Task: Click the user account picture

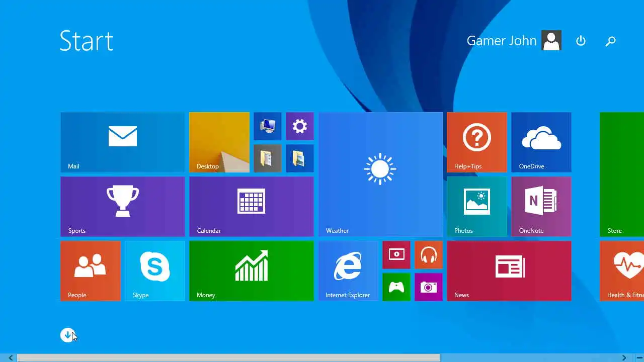Action: pos(551,41)
